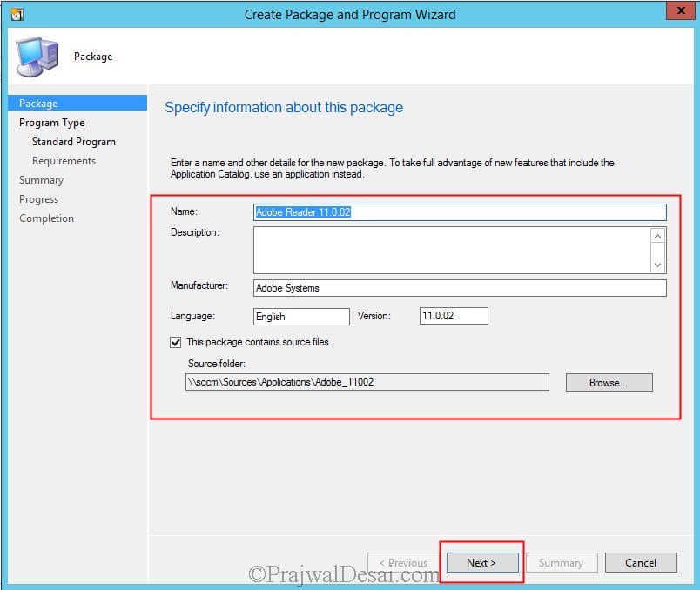Open the Standard Program step
This screenshot has height=590, width=700.
click(x=74, y=142)
